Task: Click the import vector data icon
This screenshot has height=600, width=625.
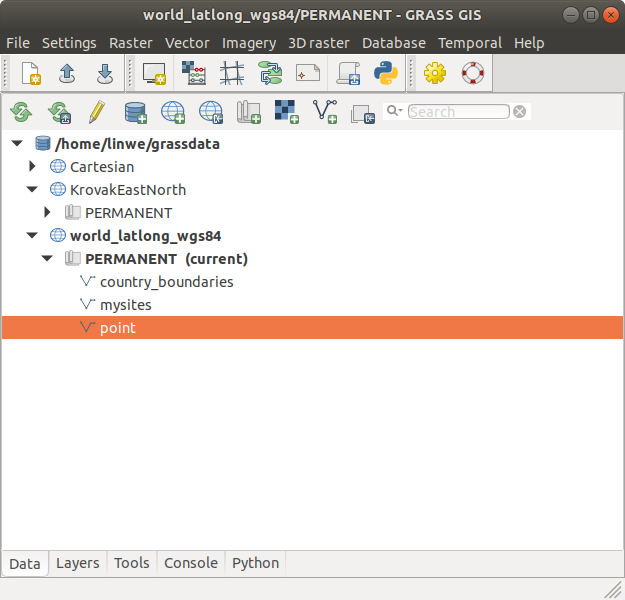Action: pos(326,112)
